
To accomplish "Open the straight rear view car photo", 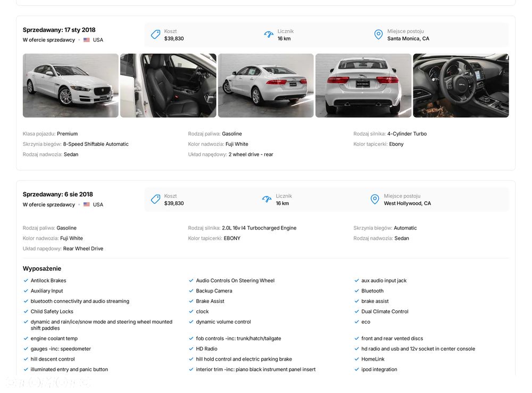I will 363,85.
